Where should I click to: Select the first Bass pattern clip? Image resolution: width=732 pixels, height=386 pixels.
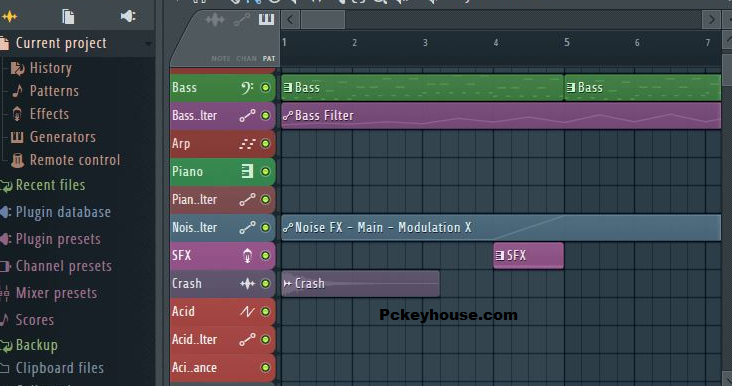(x=422, y=88)
